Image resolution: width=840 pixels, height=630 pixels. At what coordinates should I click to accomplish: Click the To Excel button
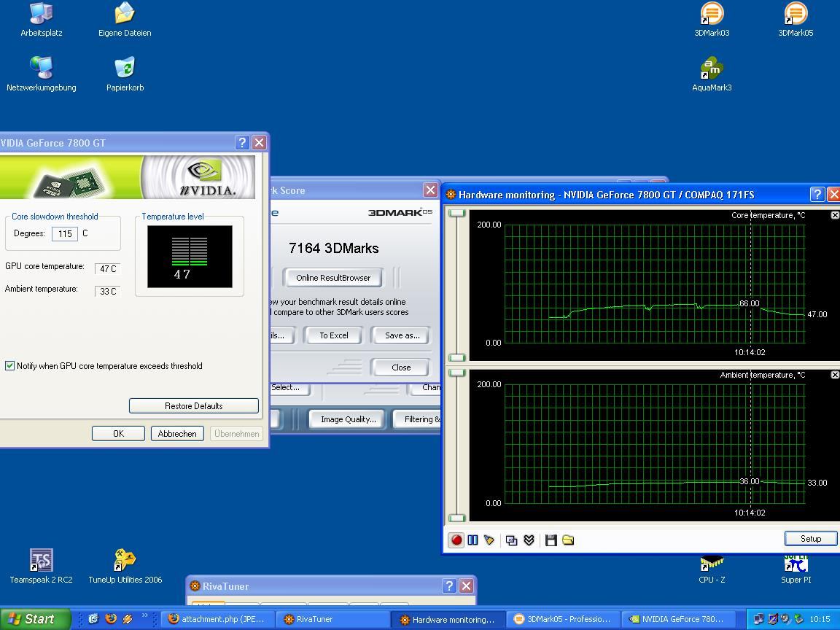334,335
